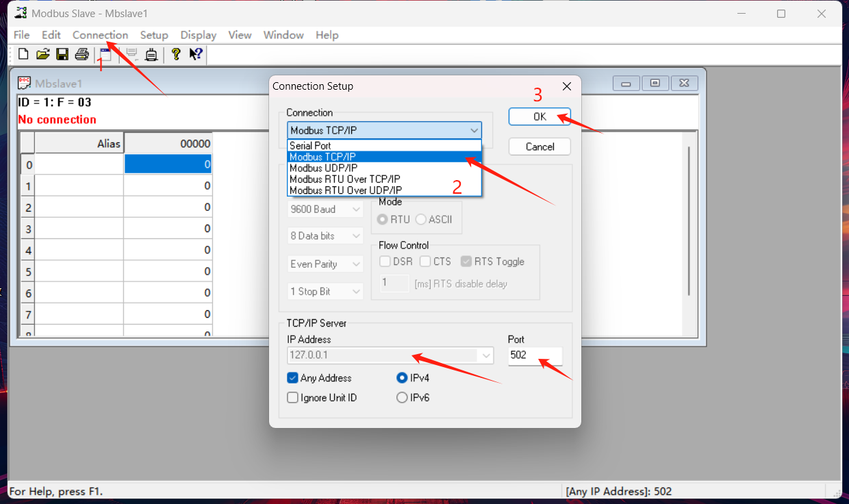Open the Display menu
This screenshot has height=504, width=849.
click(199, 35)
